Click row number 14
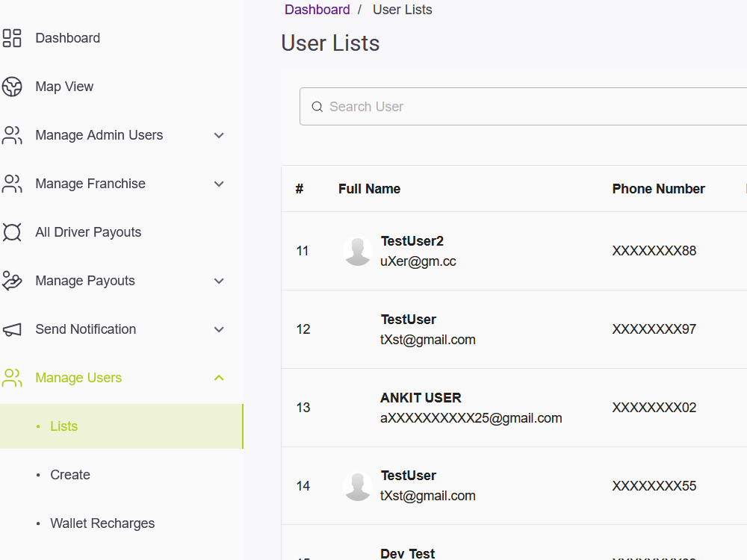Screen dimensions: 747x560 303,486
